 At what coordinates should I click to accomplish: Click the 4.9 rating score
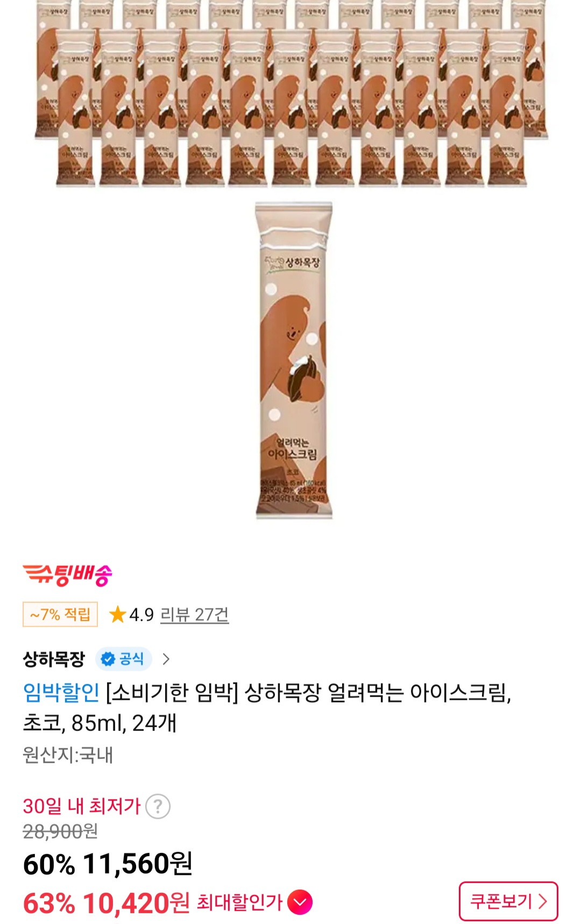point(141,614)
